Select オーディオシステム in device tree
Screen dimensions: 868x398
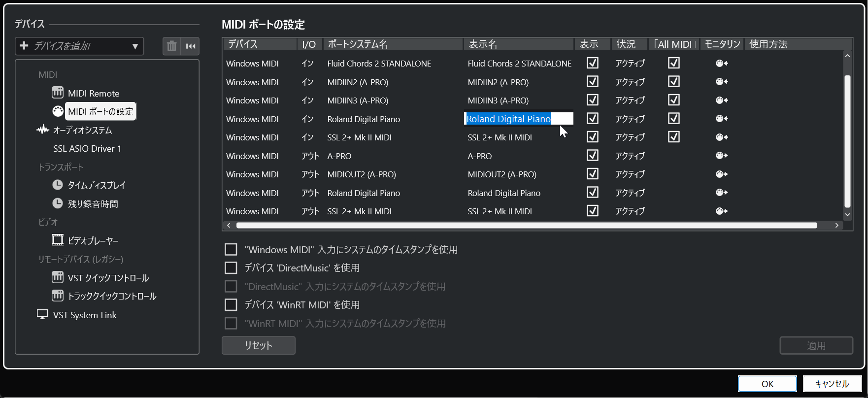82,130
